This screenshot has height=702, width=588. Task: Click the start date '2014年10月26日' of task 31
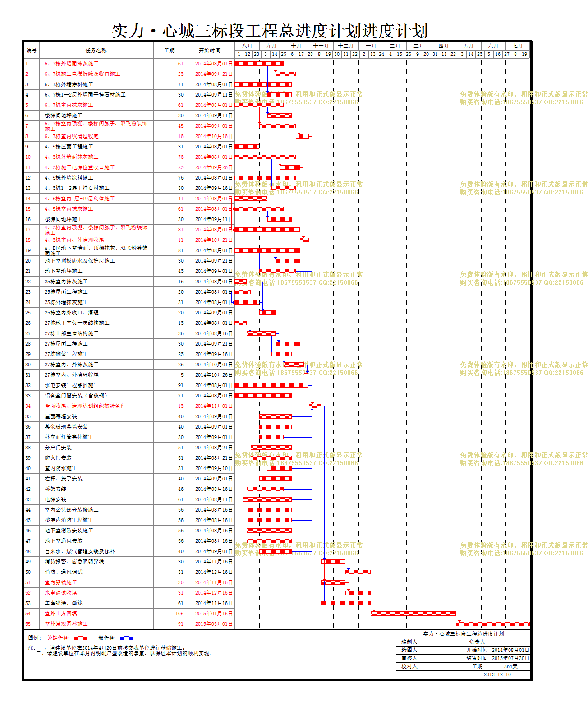coord(214,375)
